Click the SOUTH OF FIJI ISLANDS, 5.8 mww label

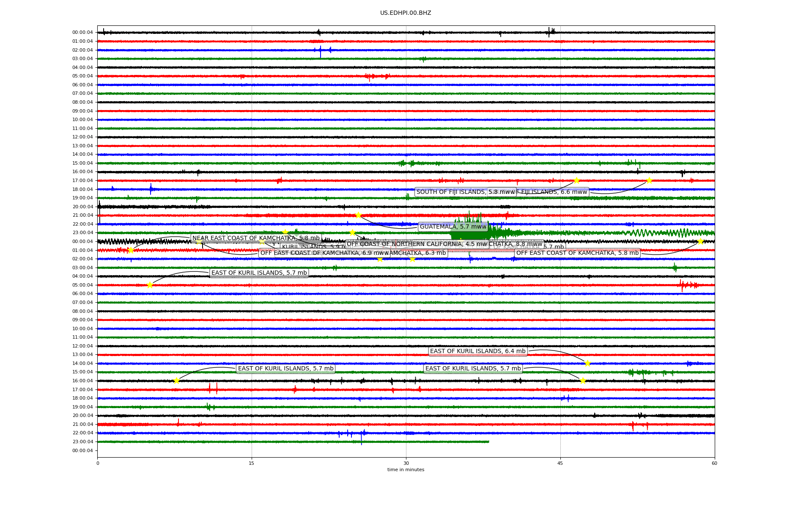click(465, 192)
